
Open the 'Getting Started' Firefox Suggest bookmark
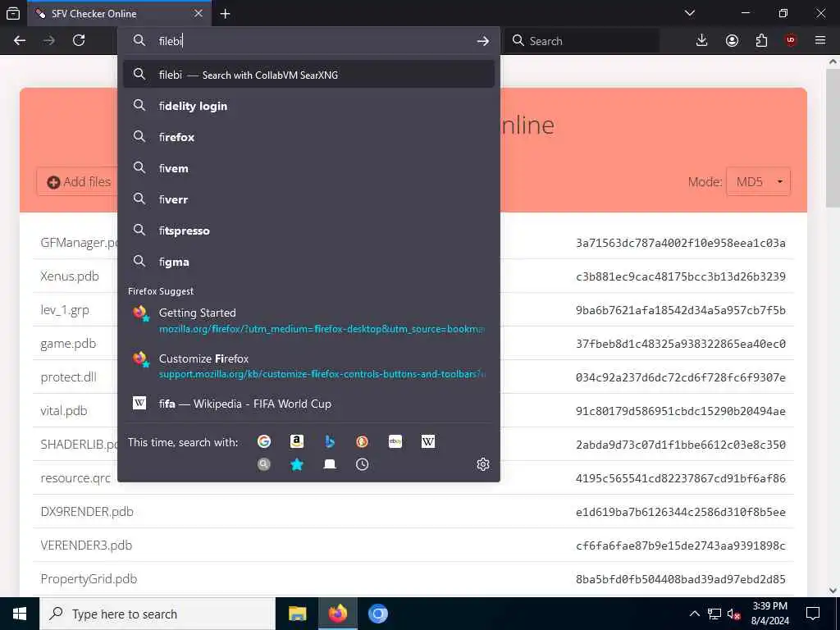point(308,321)
